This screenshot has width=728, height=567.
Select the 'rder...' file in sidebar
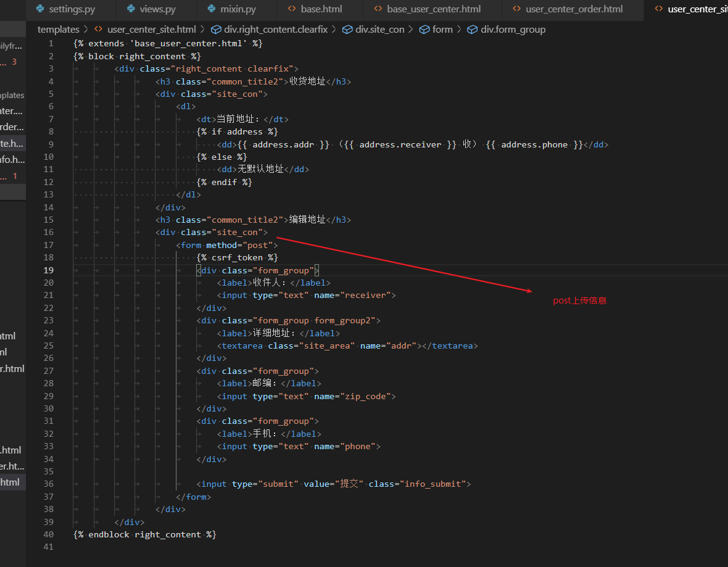coord(12,126)
